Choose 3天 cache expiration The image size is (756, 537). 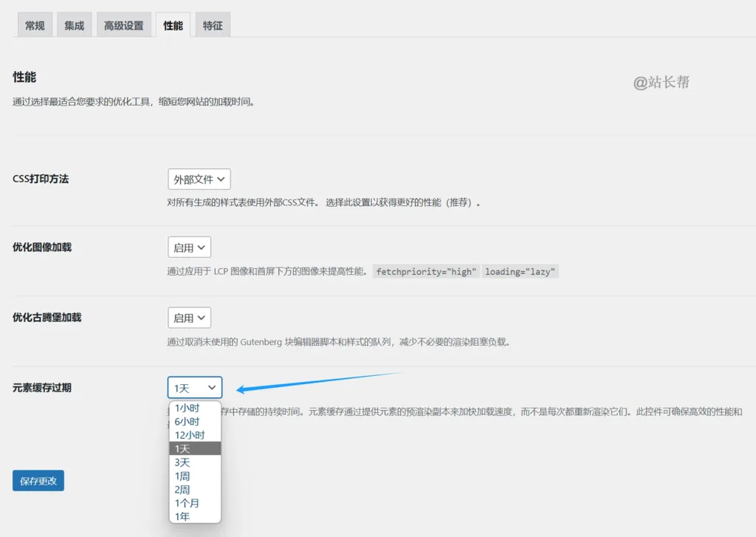pos(183,461)
